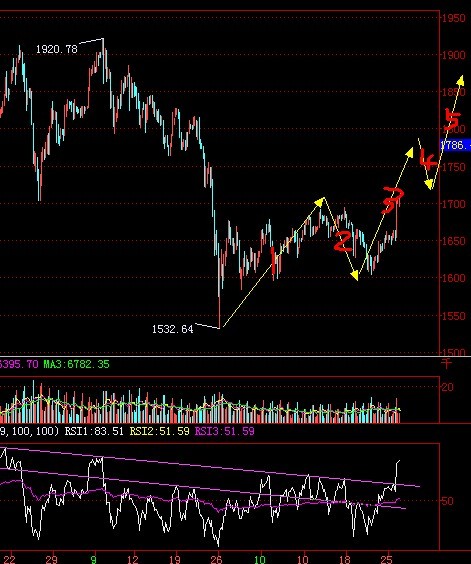Click the 1900 price axis label
Viewport: 471px width, 564px height.
[454, 55]
